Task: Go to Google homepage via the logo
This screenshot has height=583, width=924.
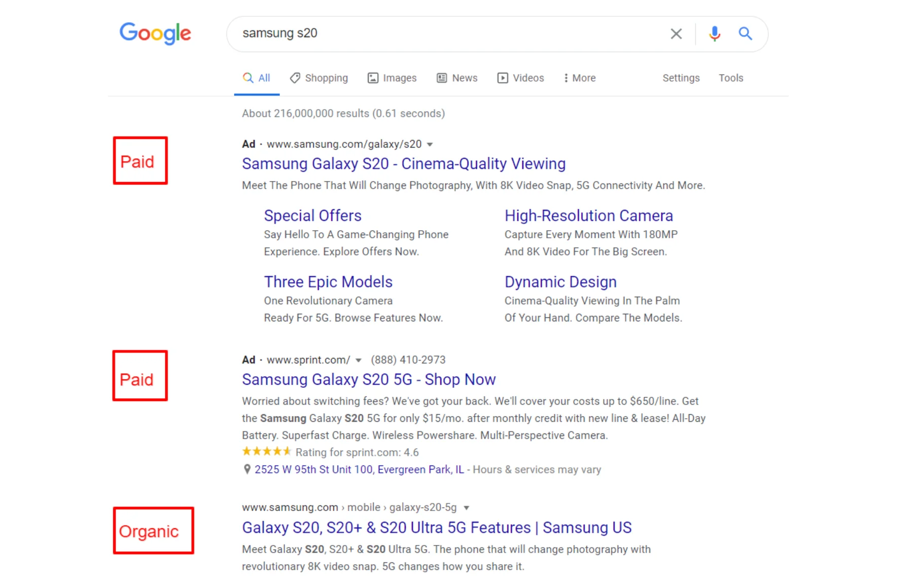Action: coord(155,33)
